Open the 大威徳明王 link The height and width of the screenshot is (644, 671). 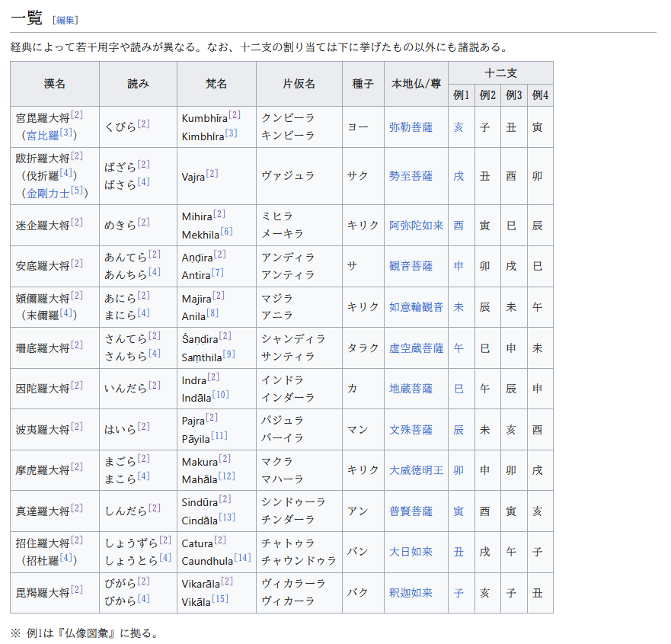coord(416,470)
